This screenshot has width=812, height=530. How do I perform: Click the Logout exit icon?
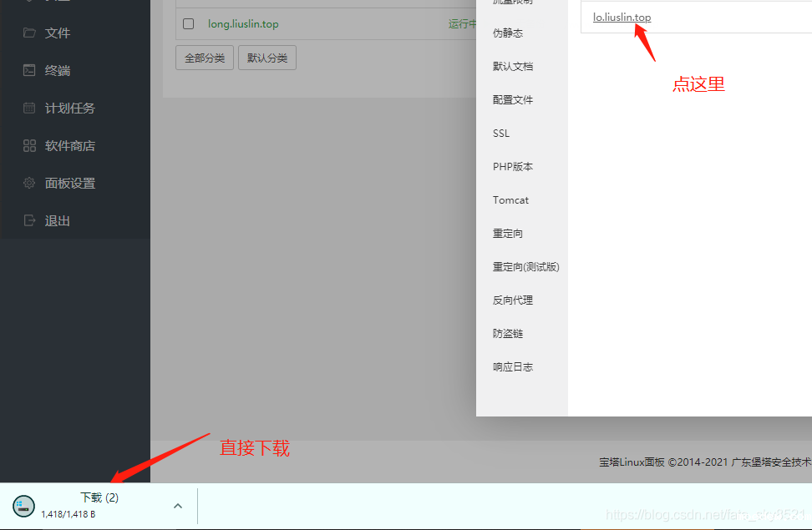pos(29,221)
